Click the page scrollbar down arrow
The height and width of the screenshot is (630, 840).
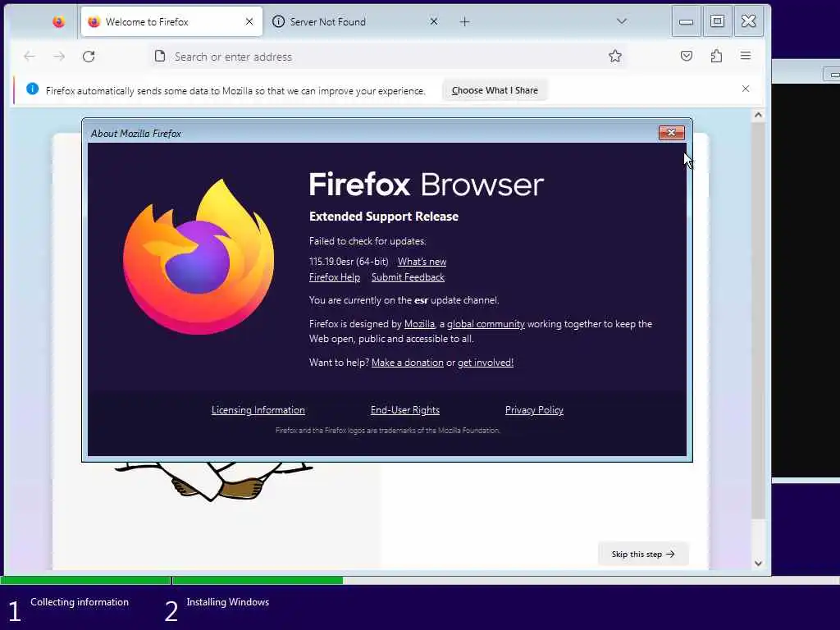coord(758,563)
